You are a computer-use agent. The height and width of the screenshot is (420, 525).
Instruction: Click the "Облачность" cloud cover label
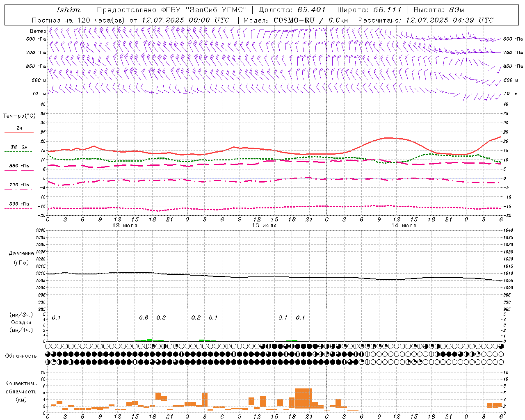(21, 356)
